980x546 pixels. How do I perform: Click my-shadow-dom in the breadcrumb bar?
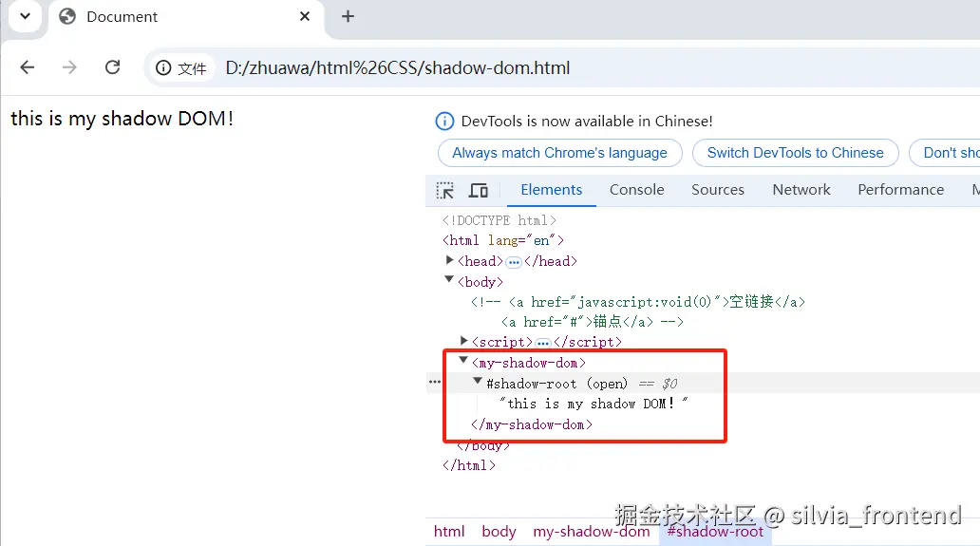click(x=592, y=532)
